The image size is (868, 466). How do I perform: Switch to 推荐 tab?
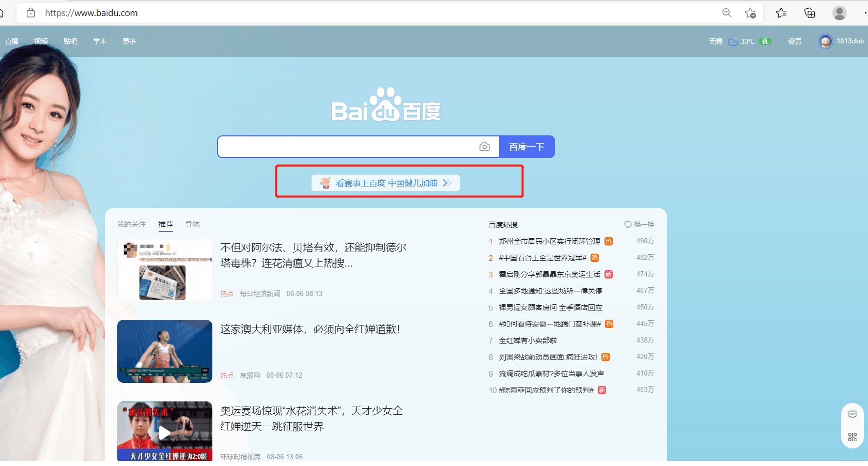165,224
